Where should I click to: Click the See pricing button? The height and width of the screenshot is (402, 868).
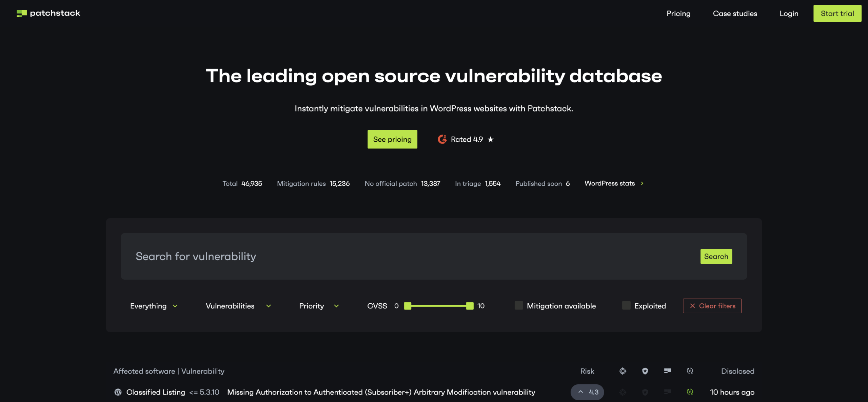392,139
